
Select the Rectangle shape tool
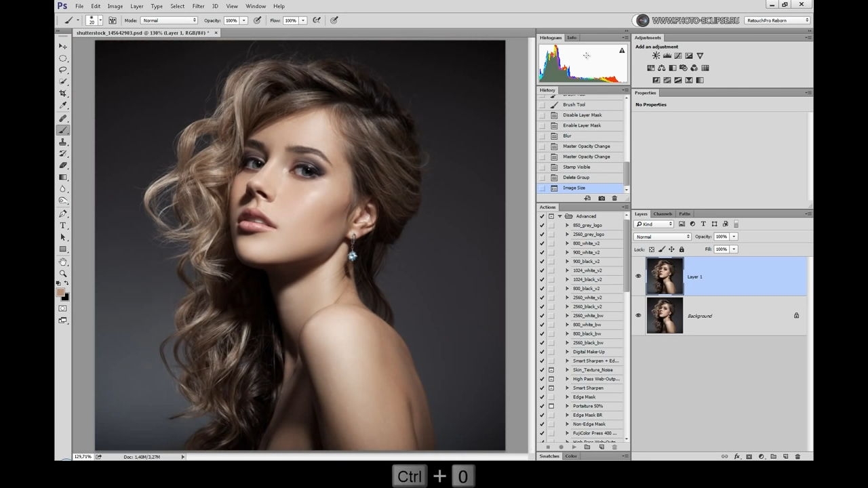click(63, 249)
